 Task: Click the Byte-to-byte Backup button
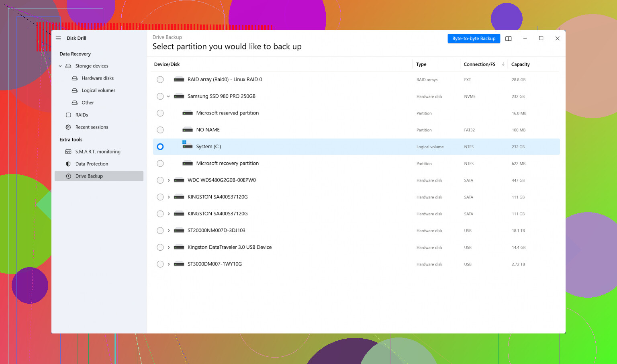(474, 39)
